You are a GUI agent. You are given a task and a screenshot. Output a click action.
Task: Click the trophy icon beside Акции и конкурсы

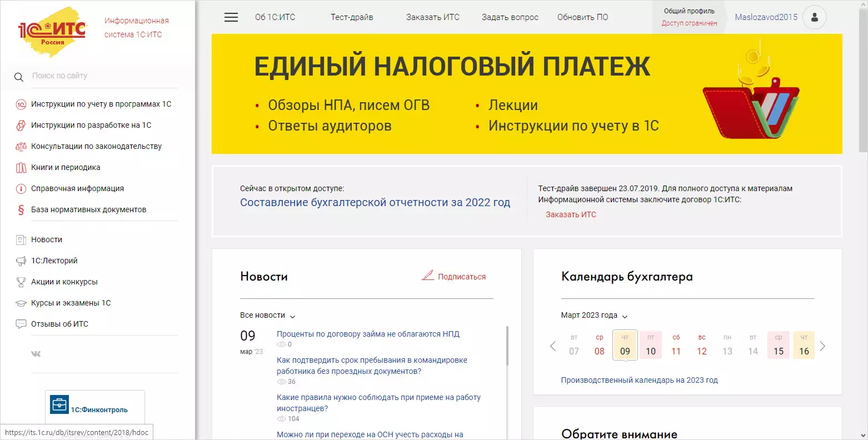[x=21, y=282]
